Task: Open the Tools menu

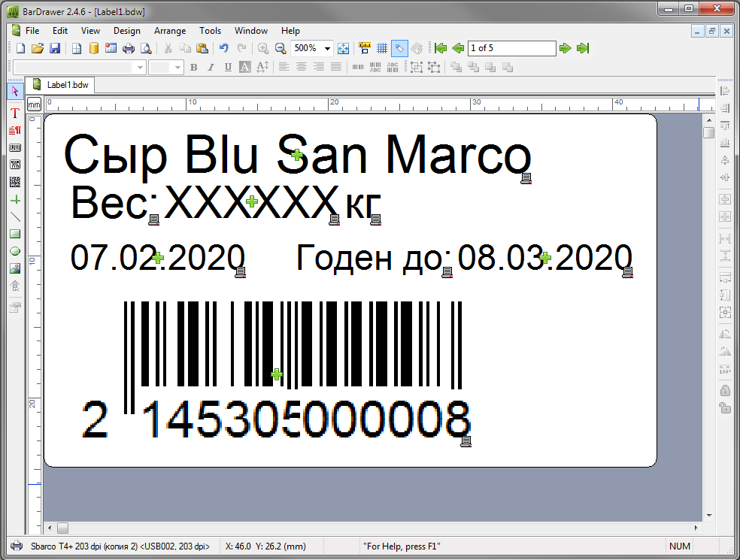Action: (x=210, y=31)
